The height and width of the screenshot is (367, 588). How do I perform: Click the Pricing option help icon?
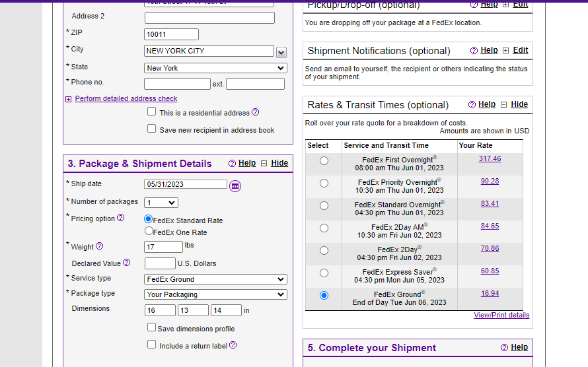120,218
